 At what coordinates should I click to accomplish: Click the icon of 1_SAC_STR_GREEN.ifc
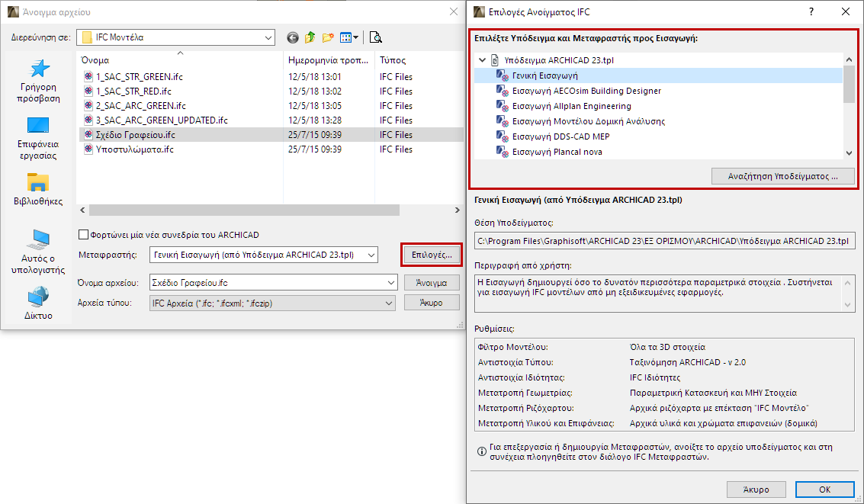pyautogui.click(x=88, y=76)
